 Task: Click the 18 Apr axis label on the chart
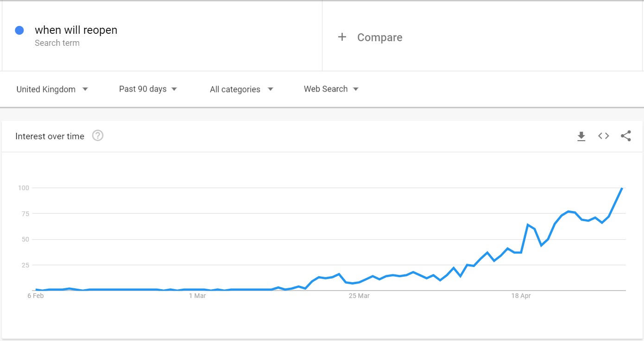tap(522, 296)
